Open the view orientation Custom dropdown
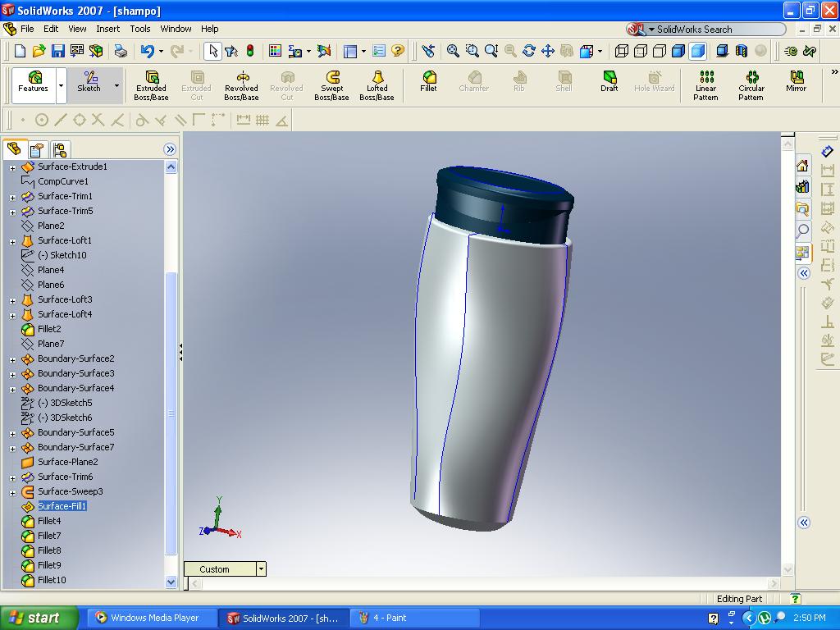This screenshot has width=840, height=630. (261, 569)
